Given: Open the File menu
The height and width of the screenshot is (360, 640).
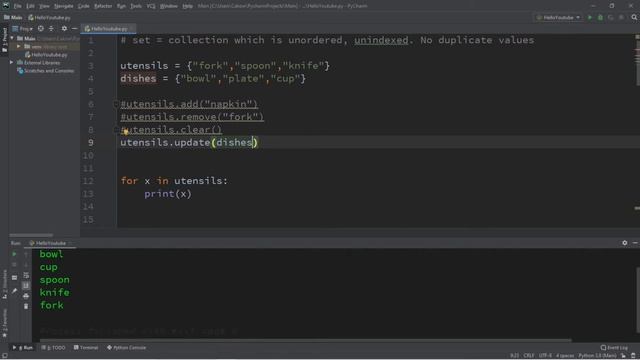Looking at the screenshot, I should (18, 6).
